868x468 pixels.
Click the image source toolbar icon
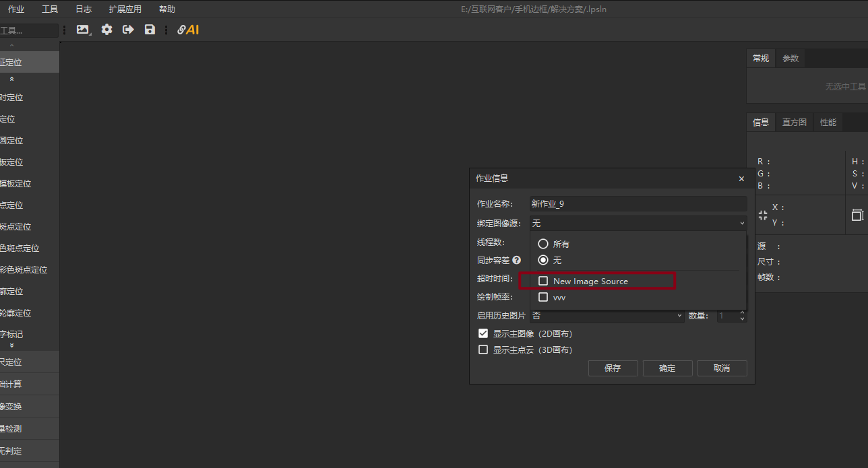tap(83, 30)
